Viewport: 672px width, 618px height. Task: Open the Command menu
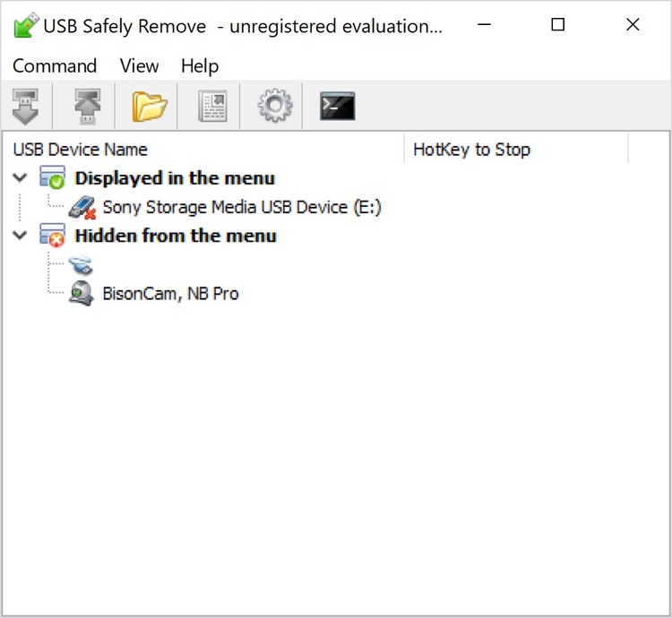55,66
